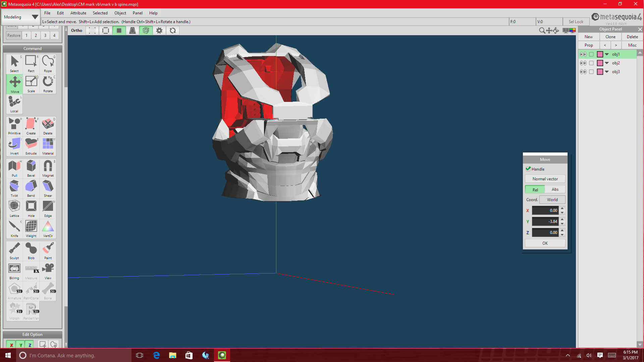Open the Local command tool
Viewport: 644px width, 362px height.
tap(14, 104)
